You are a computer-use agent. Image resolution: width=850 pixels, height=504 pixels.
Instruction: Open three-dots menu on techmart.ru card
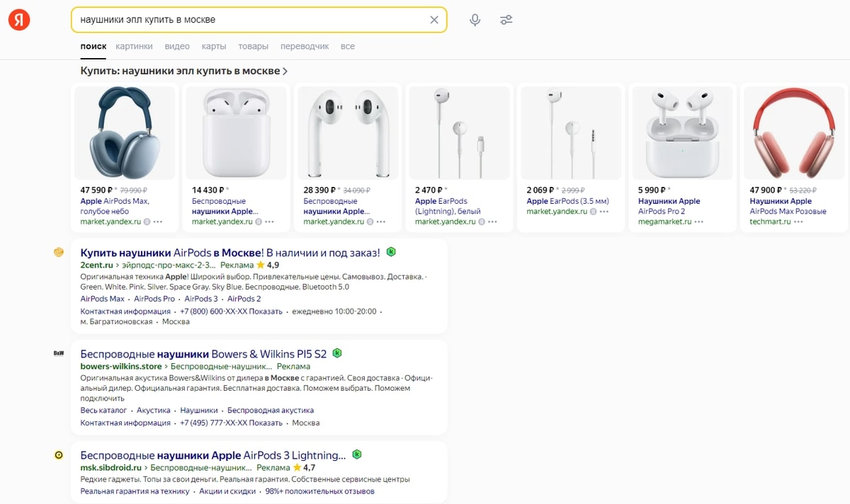pos(799,222)
